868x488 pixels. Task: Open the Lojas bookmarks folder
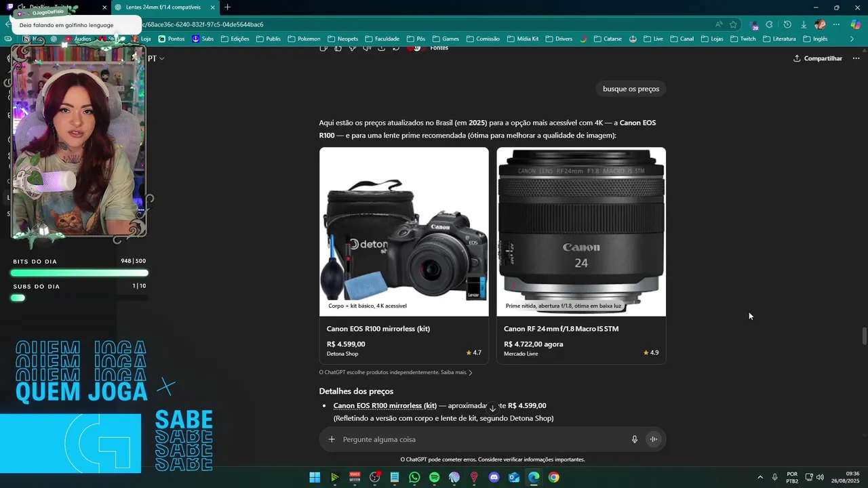711,39
